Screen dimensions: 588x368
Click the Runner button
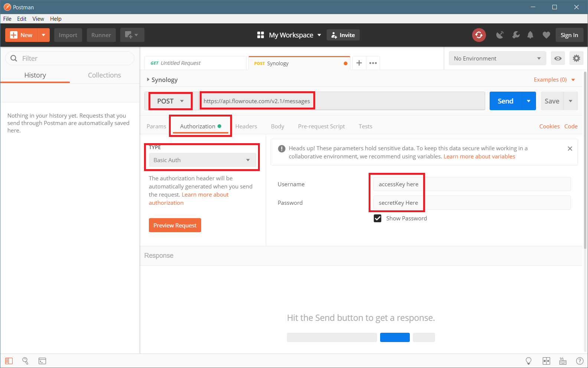[x=101, y=35]
